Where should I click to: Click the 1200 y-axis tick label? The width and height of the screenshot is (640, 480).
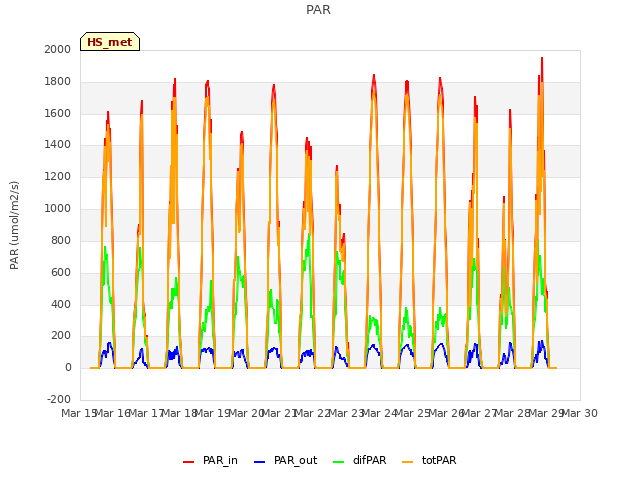point(58,176)
